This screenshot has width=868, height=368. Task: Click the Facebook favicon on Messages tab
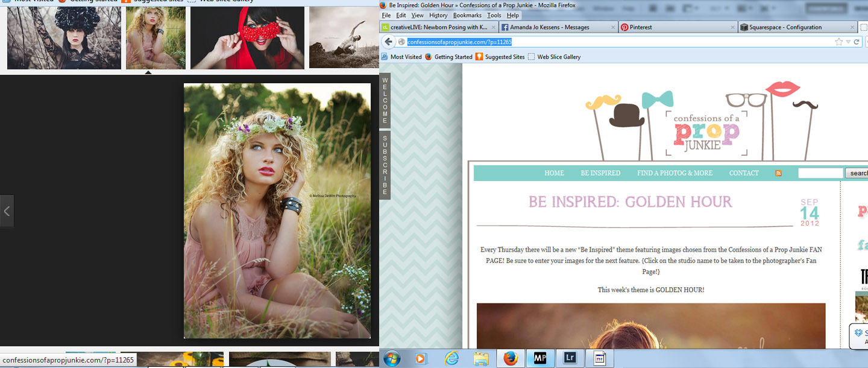[x=505, y=27]
